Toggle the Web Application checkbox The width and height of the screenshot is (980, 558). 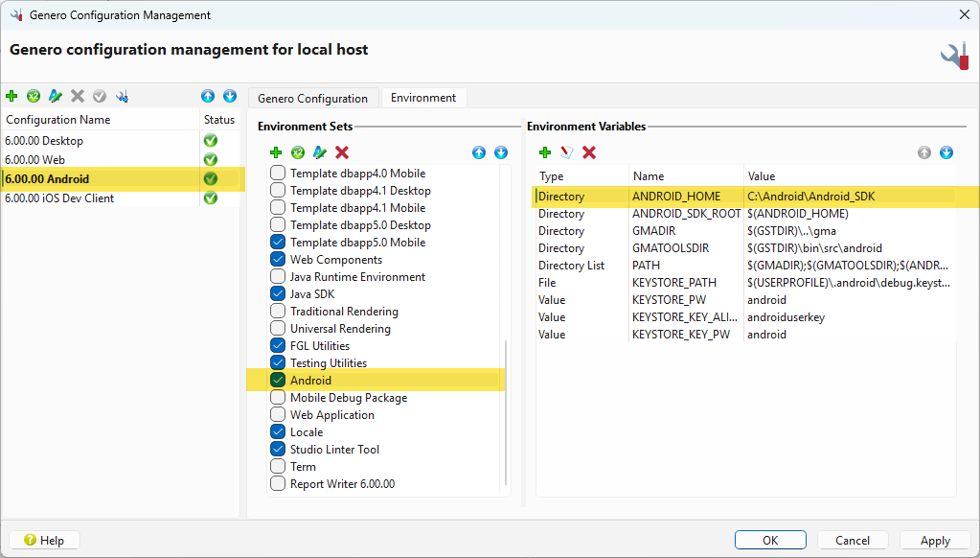278,415
